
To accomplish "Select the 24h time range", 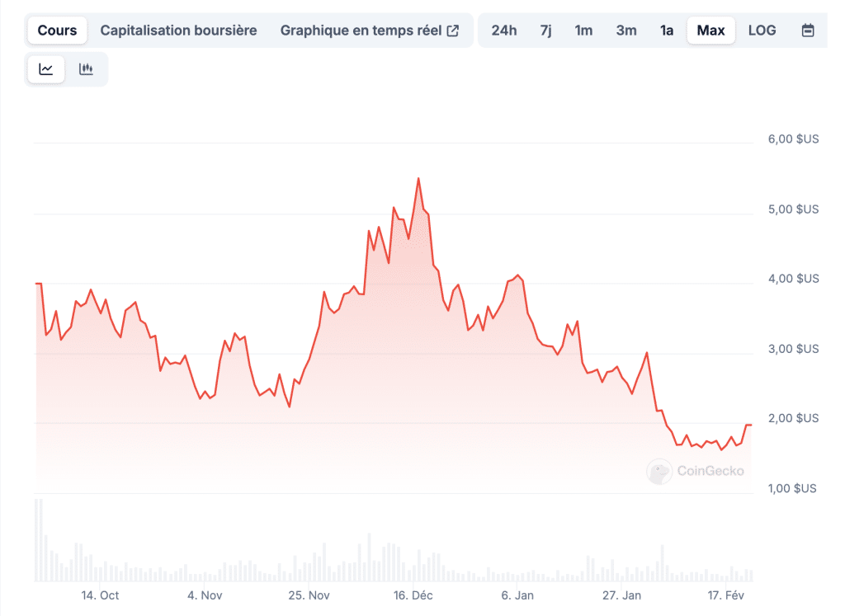I will (504, 31).
